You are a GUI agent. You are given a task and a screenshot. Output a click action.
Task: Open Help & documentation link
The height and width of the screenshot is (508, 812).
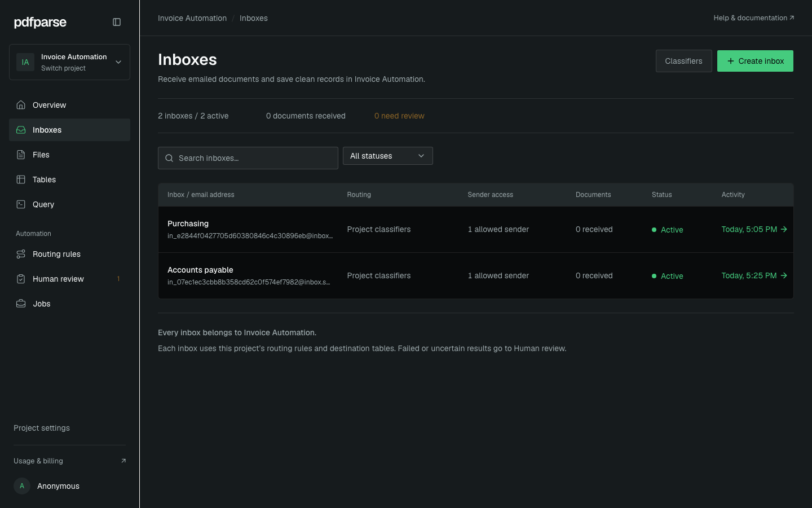pyautogui.click(x=754, y=18)
